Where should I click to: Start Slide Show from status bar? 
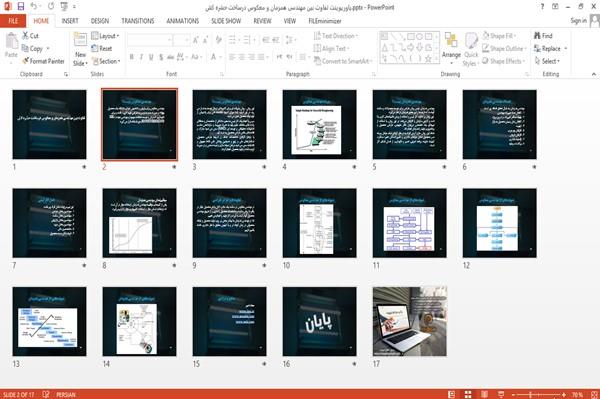(x=501, y=394)
